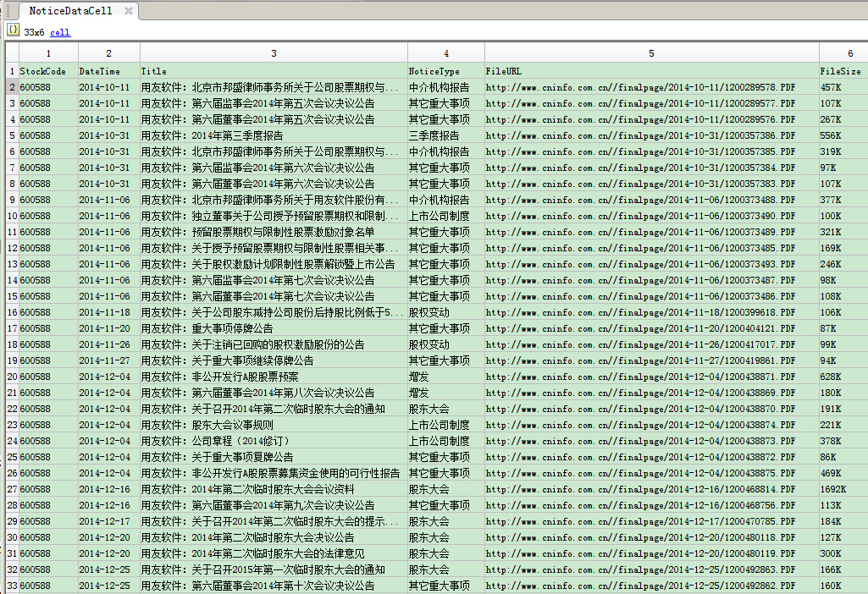Click title cell 2014年第三季度报告

[274, 135]
